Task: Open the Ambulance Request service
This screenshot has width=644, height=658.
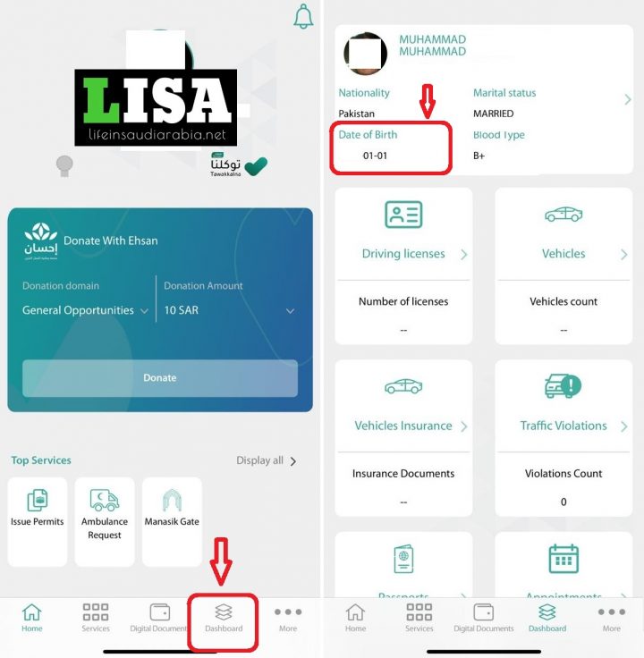Action: pos(105,521)
